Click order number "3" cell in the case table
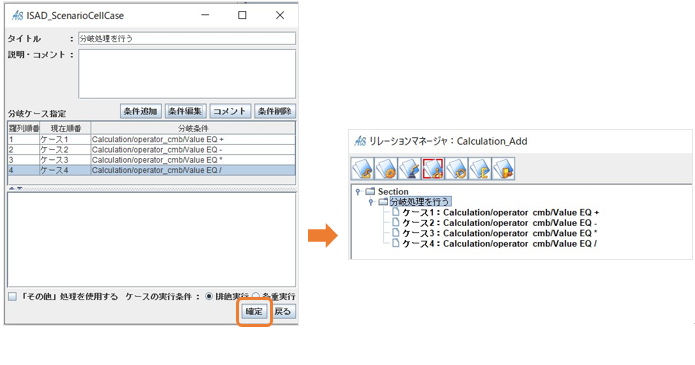 23,160
